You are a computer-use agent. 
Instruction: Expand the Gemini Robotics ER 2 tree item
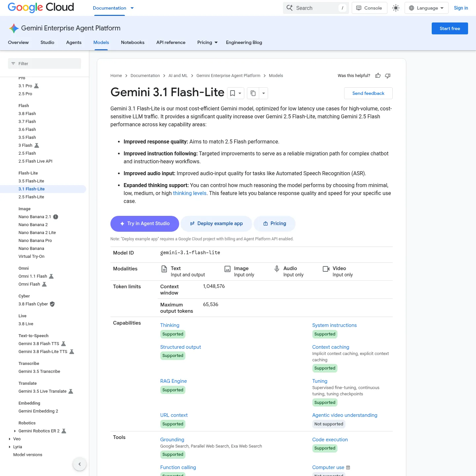coord(15,431)
